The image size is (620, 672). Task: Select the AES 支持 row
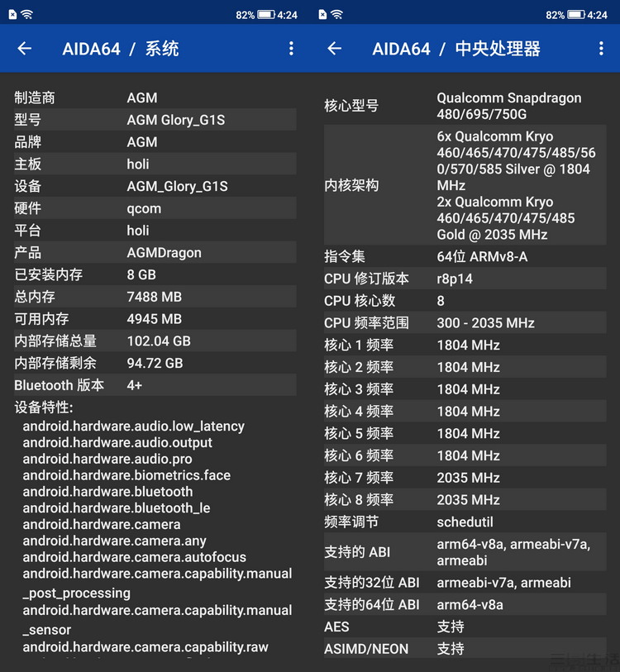[x=465, y=627]
